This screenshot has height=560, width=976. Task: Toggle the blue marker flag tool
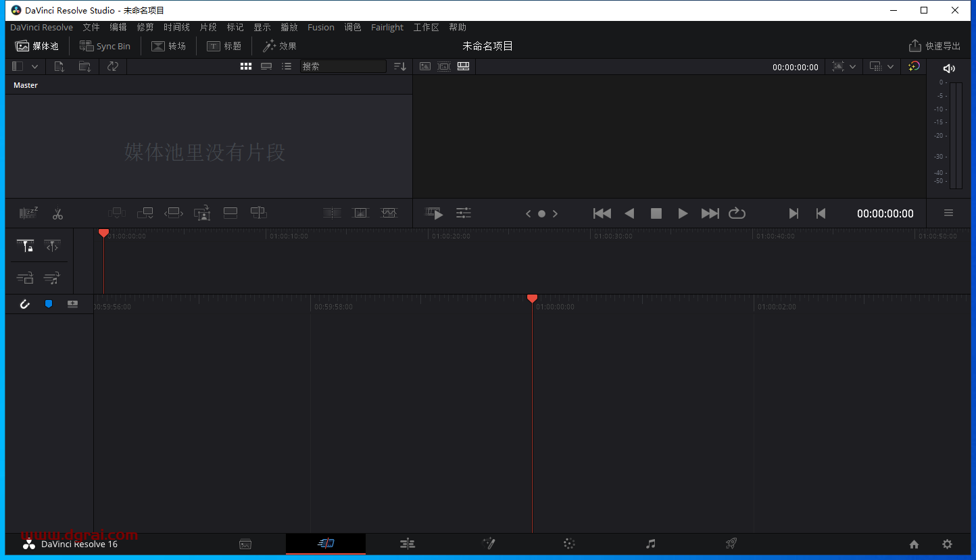[49, 304]
